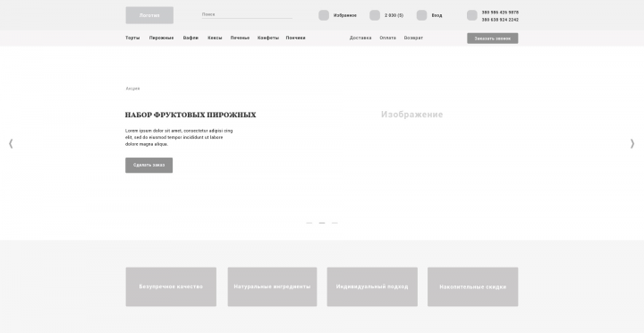Click the Накопительные скидки card
Screen dimensions: 644x333
pyautogui.click(x=473, y=287)
